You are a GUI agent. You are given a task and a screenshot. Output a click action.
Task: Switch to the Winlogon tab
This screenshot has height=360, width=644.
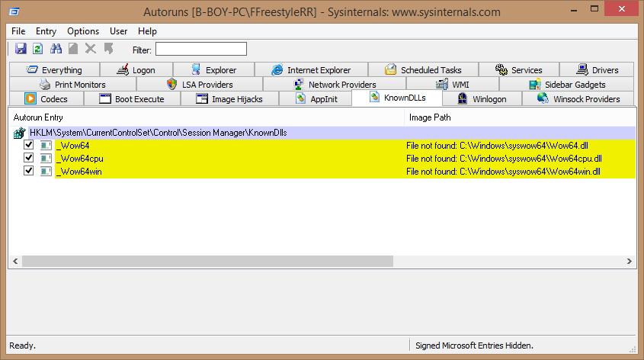(482, 99)
